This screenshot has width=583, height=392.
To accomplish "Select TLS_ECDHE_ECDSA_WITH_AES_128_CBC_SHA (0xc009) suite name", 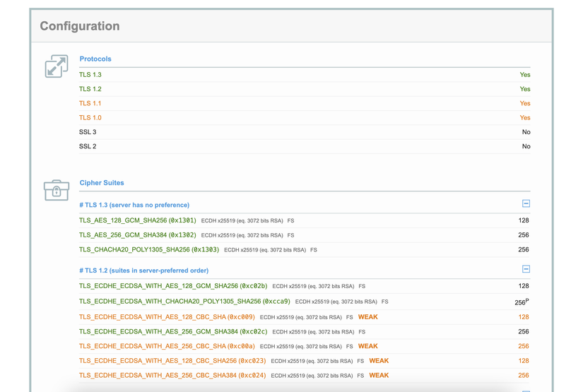I will 167,317.
